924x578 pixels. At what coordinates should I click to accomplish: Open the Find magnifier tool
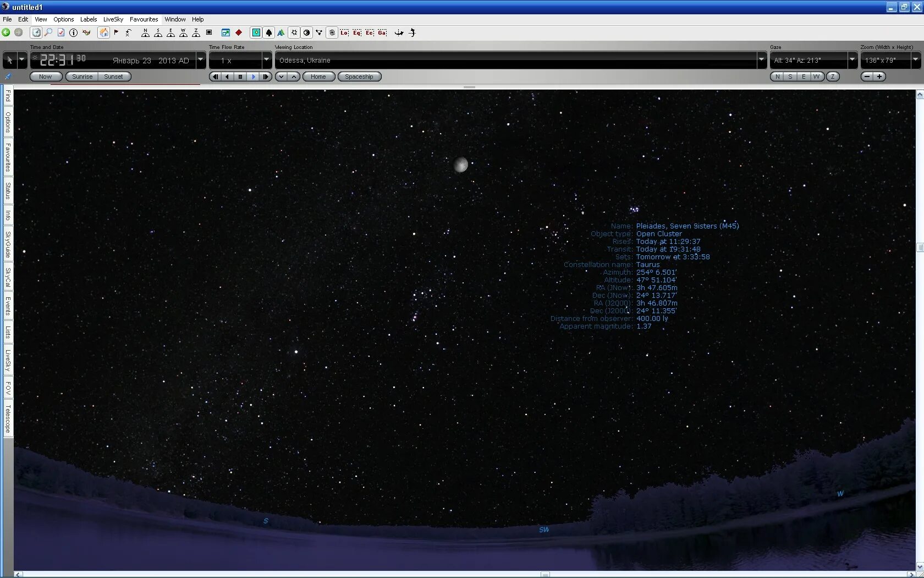48,32
